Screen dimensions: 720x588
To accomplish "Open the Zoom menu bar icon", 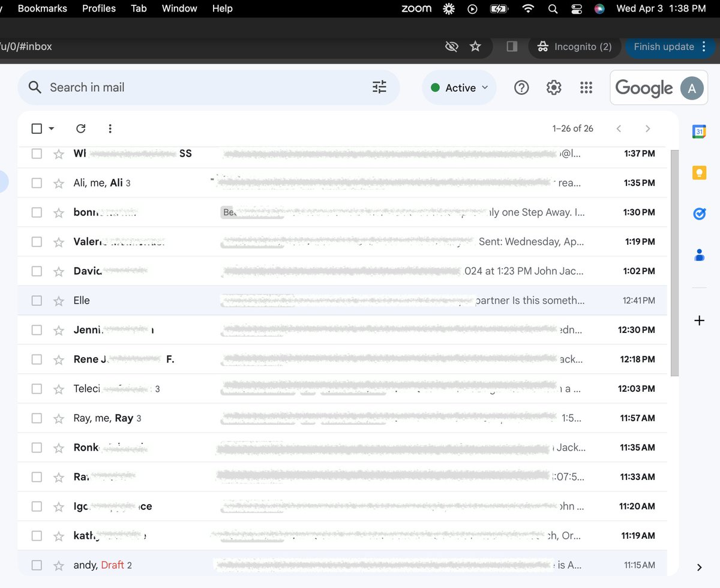I will click(416, 8).
